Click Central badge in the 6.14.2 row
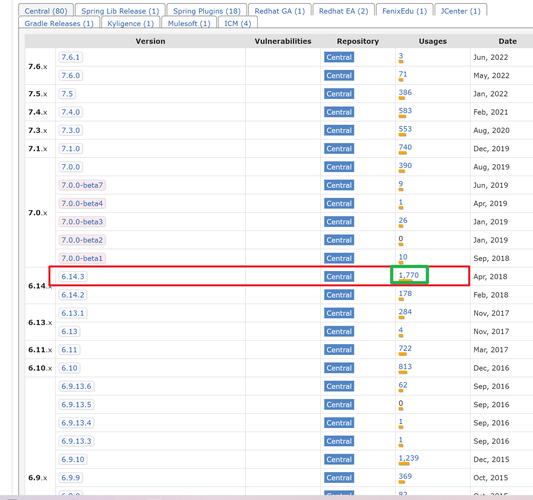This screenshot has width=533, height=500. point(339,295)
